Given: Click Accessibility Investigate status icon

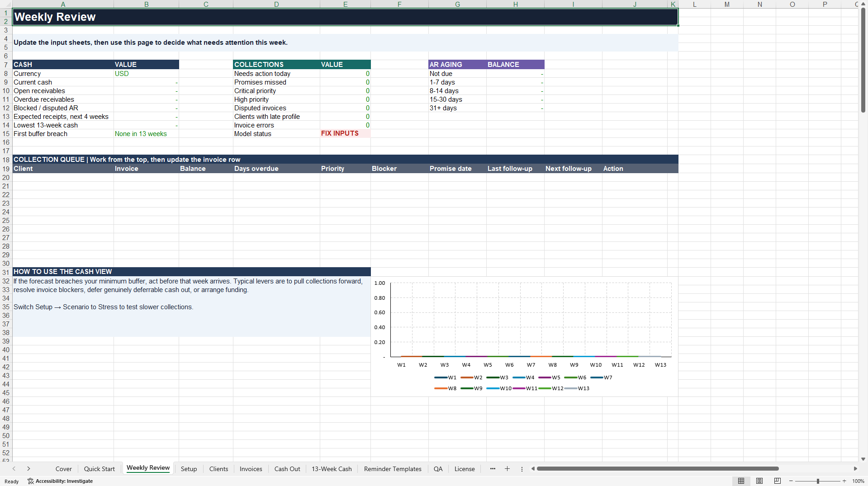Looking at the screenshot, I should coord(30,481).
